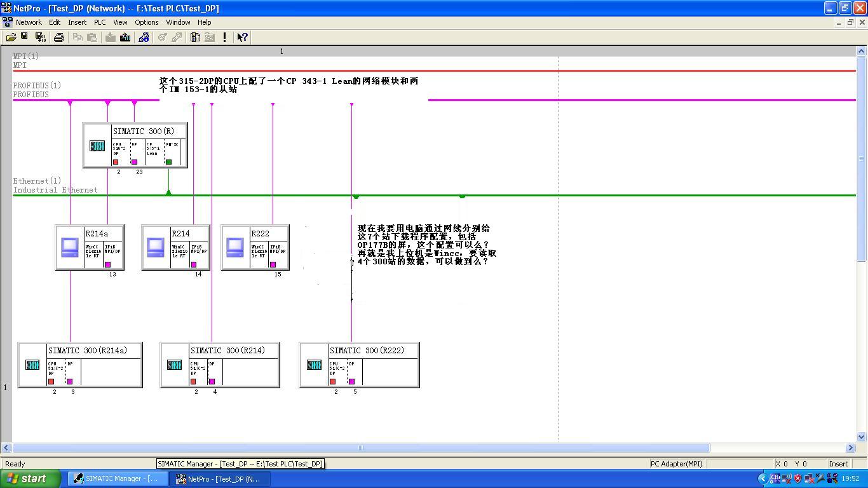Image resolution: width=868 pixels, height=488 pixels.
Task: Select the R222 PC station icon
Action: [x=235, y=247]
